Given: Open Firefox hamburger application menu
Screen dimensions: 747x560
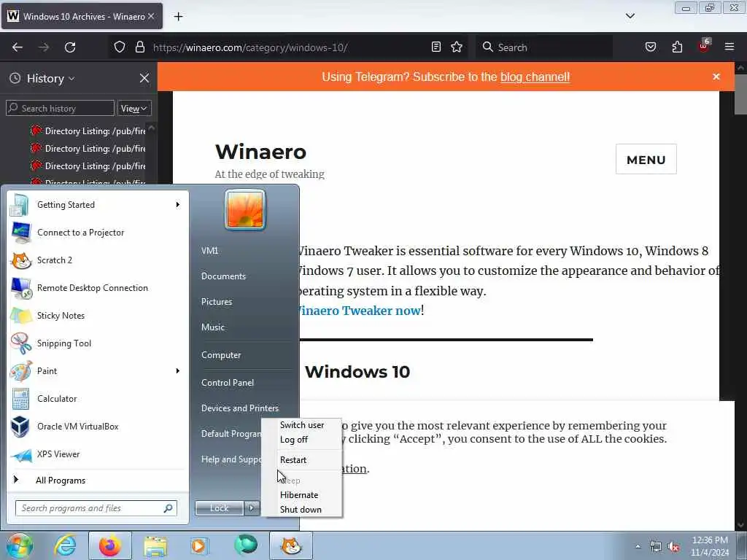Looking at the screenshot, I should (729, 47).
